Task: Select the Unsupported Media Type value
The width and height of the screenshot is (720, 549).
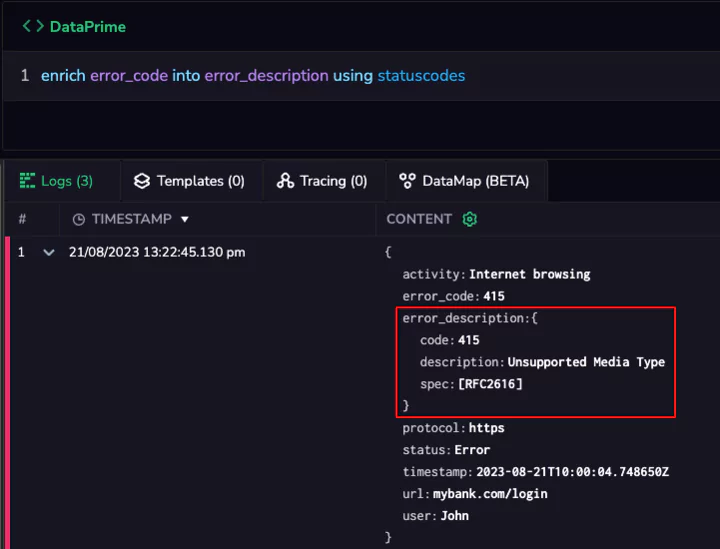Action: coord(586,362)
